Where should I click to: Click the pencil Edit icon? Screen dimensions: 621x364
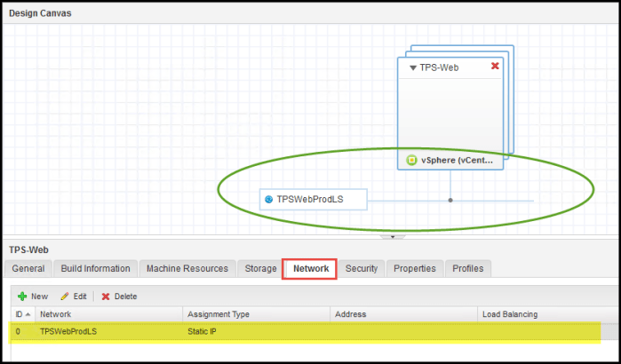pos(65,297)
